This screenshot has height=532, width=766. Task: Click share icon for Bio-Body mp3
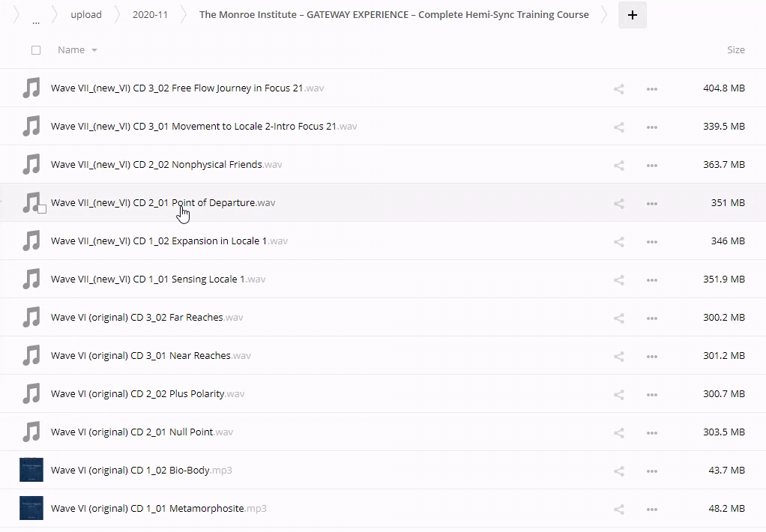point(618,471)
